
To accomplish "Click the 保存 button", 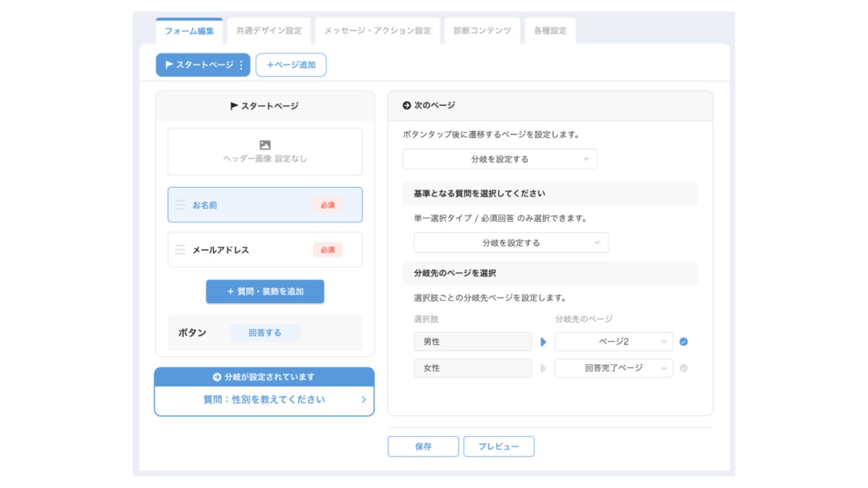I will [x=423, y=446].
